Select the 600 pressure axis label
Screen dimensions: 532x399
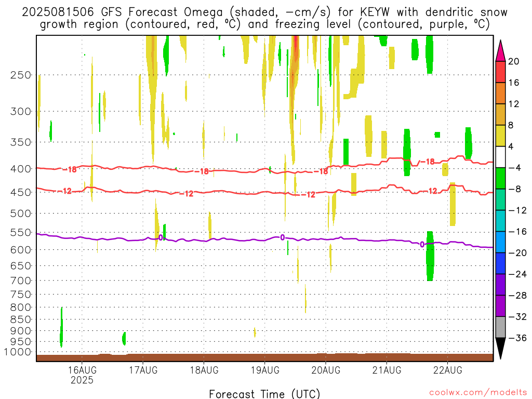tap(21, 250)
